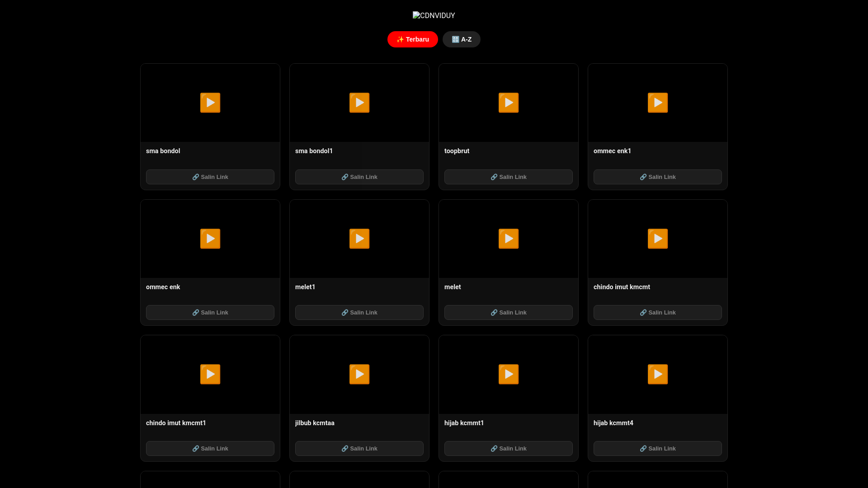Copy link for "ommec enk"
868x488 pixels.
click(210, 312)
